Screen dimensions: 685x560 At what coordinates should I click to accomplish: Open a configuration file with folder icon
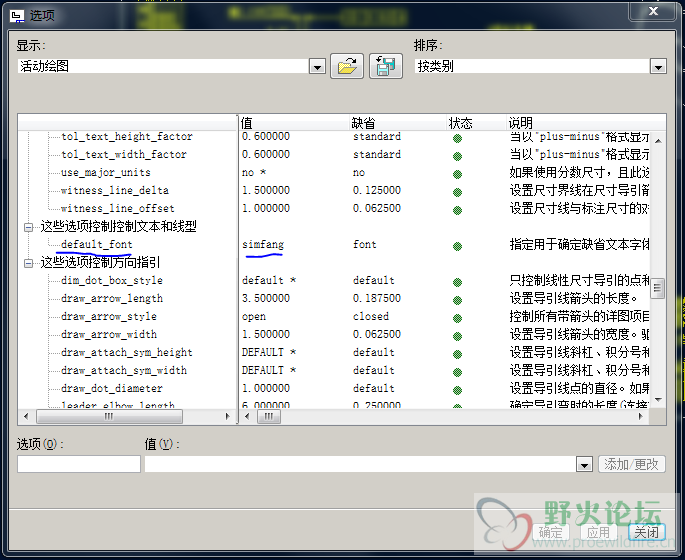click(x=347, y=66)
